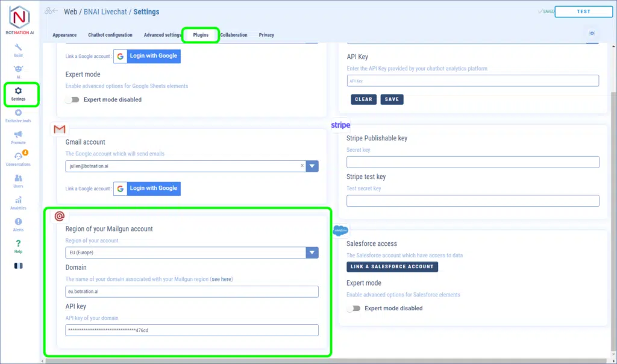The width and height of the screenshot is (617, 364).
Task: Expand the Mailgun region dropdown
Action: pyautogui.click(x=312, y=253)
